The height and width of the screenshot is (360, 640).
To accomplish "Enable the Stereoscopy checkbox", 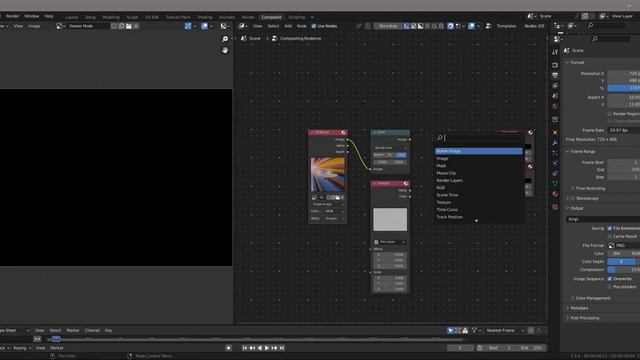I will [573, 198].
